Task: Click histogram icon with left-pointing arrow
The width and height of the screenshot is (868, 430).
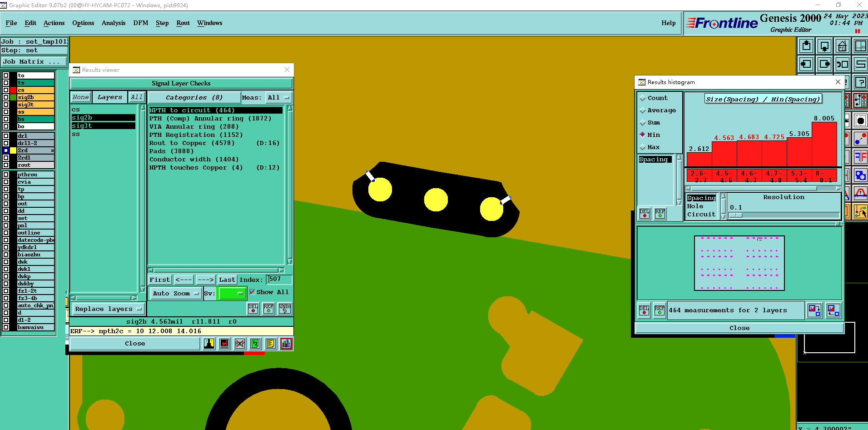Action: (x=833, y=310)
